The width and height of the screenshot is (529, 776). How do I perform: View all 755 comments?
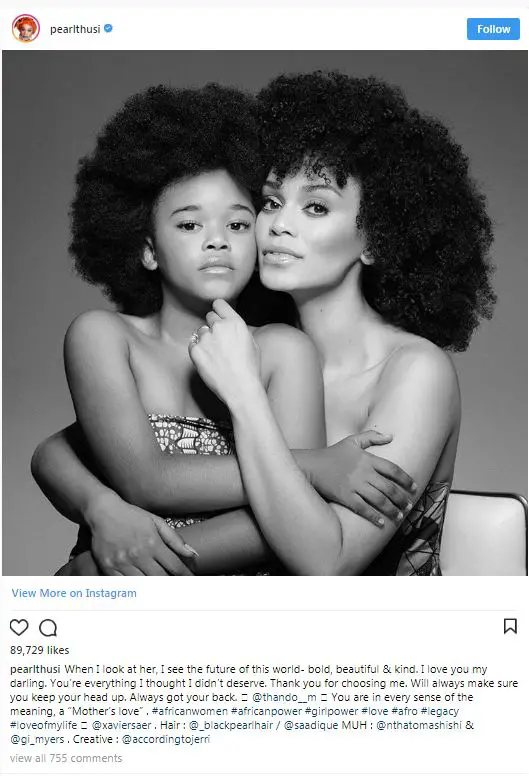coord(66,758)
